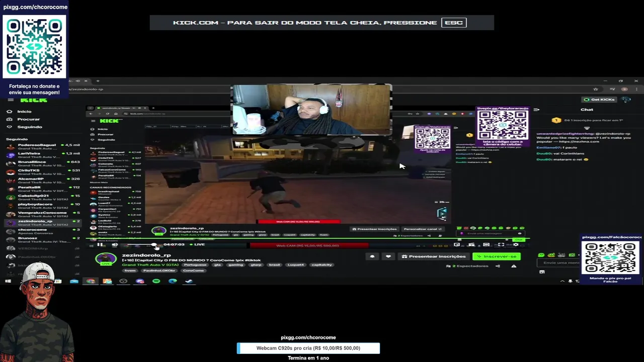Open Brunosz channel in sidebar
Viewport: 644px width, 362px height.
click(43, 240)
